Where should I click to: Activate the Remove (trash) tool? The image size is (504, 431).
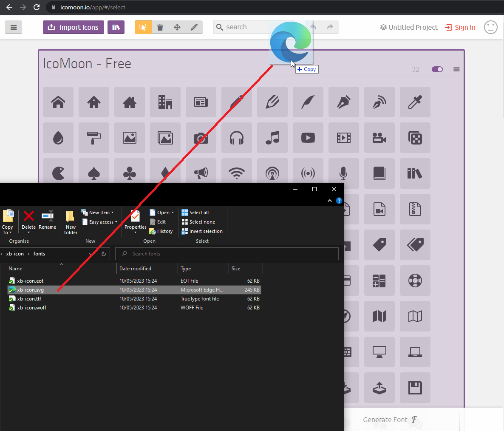tap(160, 27)
